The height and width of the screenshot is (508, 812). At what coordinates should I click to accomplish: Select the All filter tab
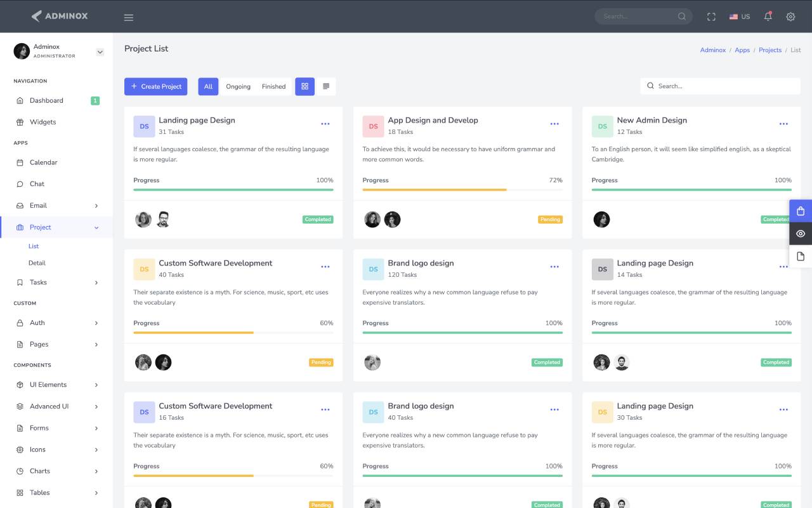208,86
